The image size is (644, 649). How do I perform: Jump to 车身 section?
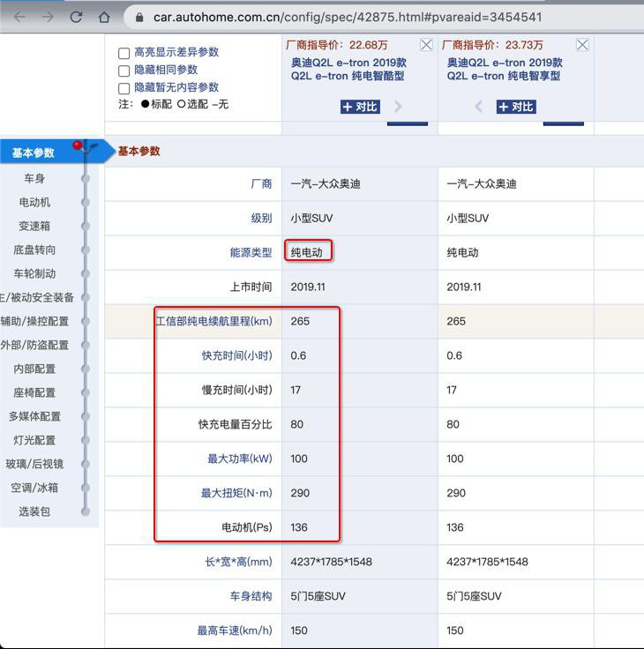(x=34, y=178)
